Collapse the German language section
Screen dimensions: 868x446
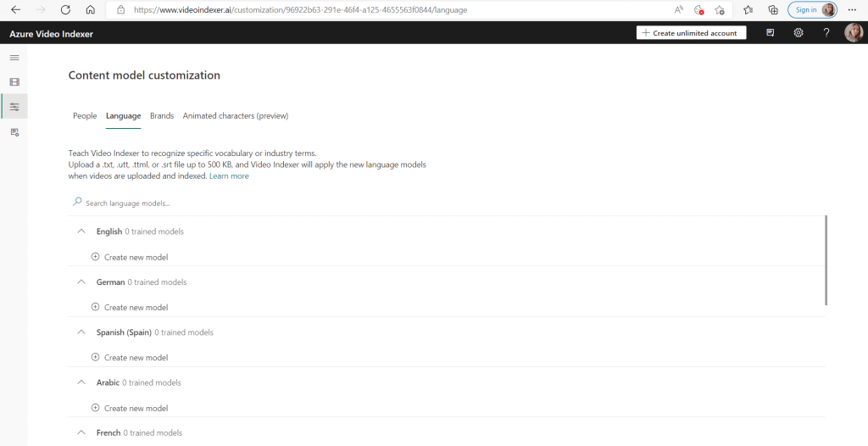(x=81, y=282)
